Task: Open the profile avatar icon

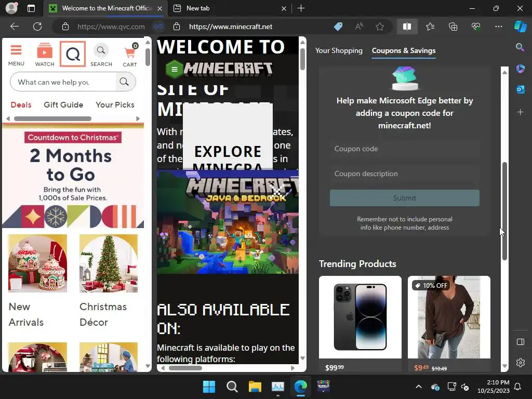Action: (x=11, y=8)
